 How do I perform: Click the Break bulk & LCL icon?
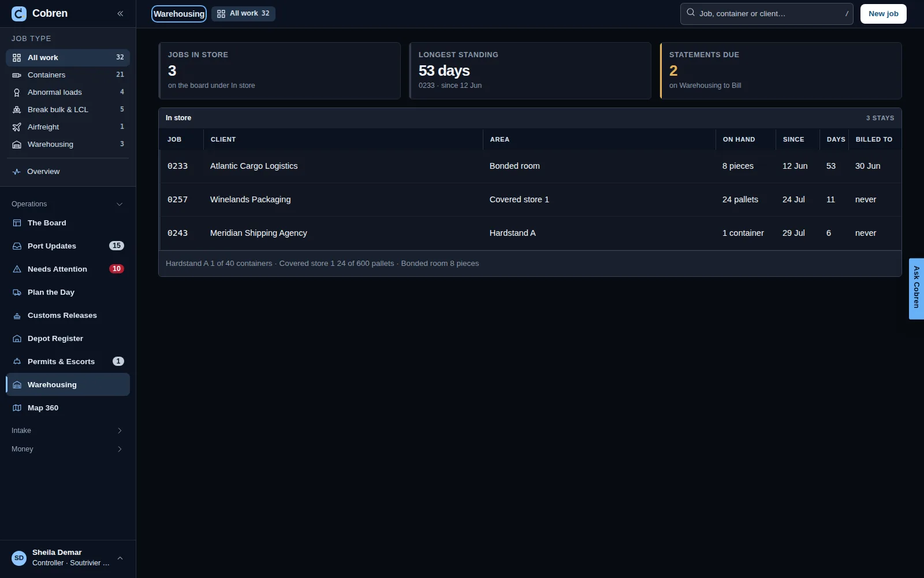17,110
